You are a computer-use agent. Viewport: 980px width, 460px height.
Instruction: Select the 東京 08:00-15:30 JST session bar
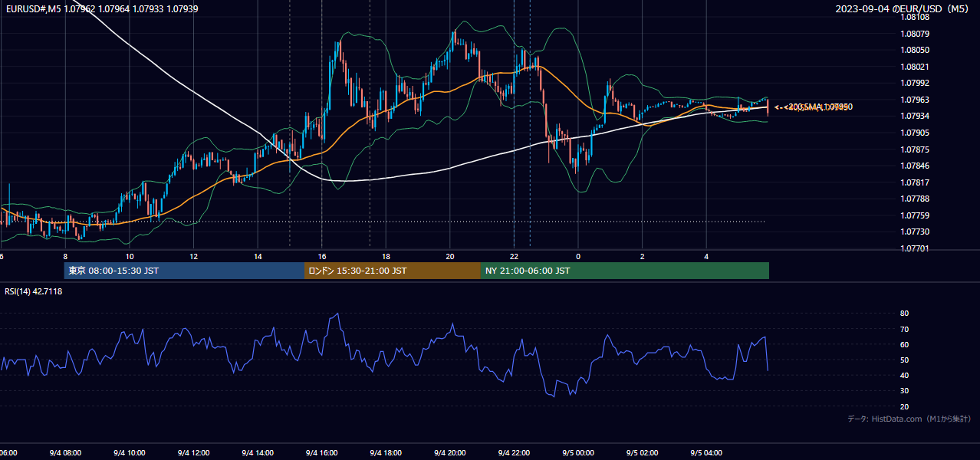pos(184,271)
